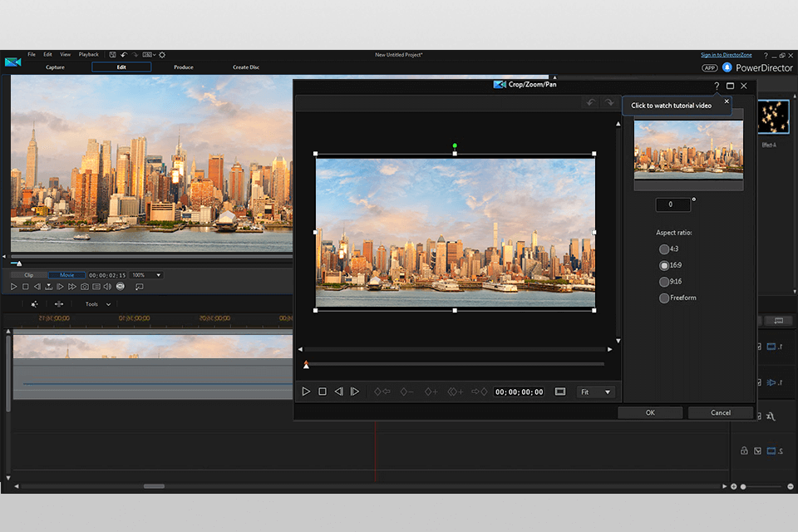The width and height of the screenshot is (798, 532).
Task: Remove keyframe in Crop dialog
Action: 406,392
